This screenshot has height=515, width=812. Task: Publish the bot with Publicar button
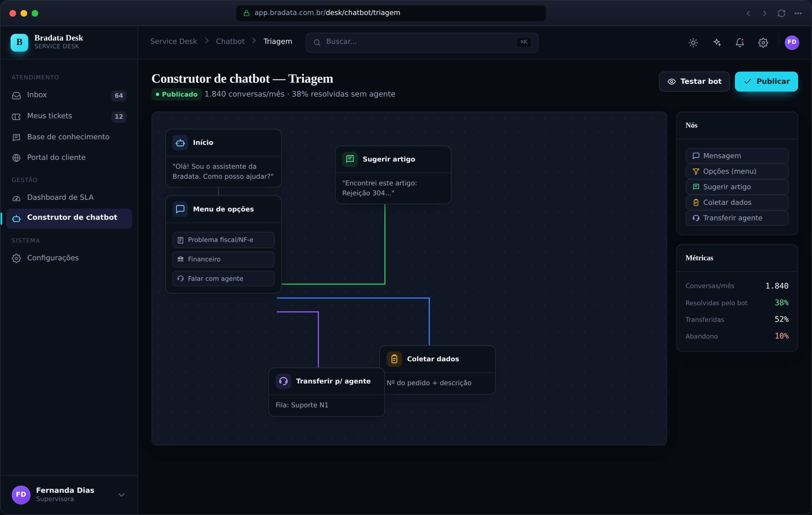766,82
